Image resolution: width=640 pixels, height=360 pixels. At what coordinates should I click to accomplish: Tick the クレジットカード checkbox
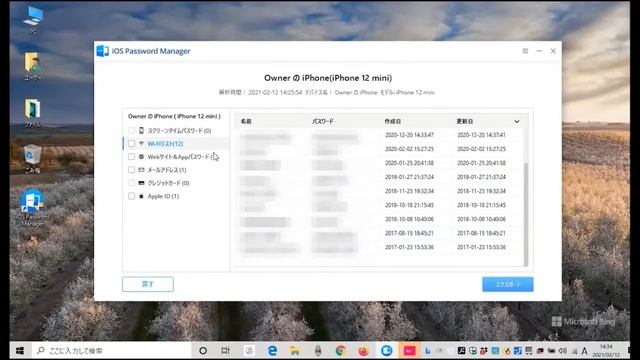131,183
